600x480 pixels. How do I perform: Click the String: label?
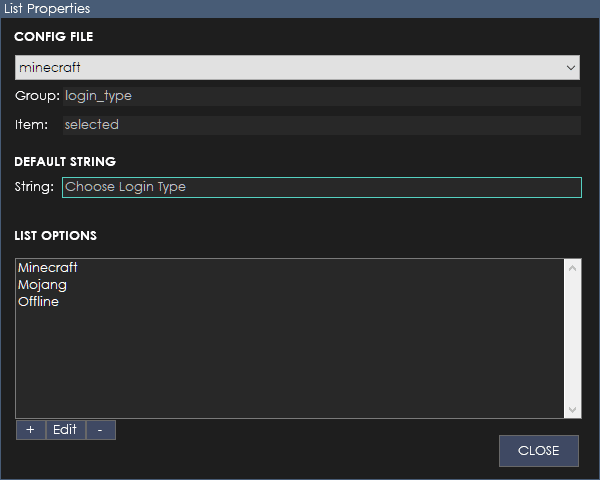(34, 187)
